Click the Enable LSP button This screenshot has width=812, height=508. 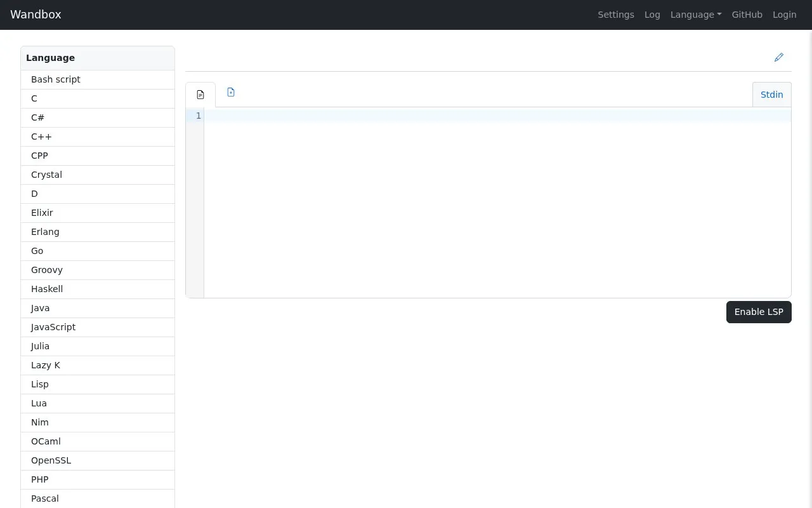click(x=759, y=312)
